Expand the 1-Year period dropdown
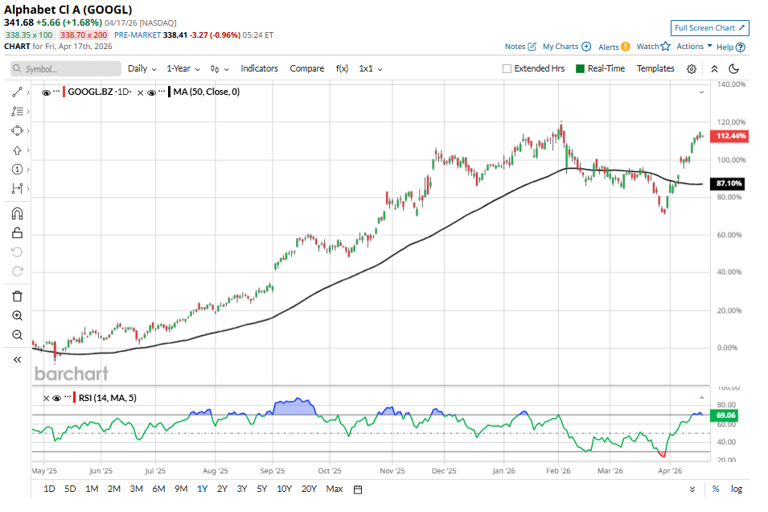This screenshot has height=512, width=768. [x=183, y=69]
